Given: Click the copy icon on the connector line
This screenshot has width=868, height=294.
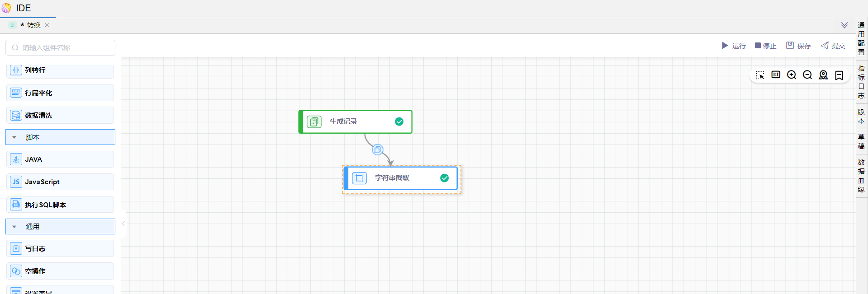Looking at the screenshot, I should tap(378, 149).
